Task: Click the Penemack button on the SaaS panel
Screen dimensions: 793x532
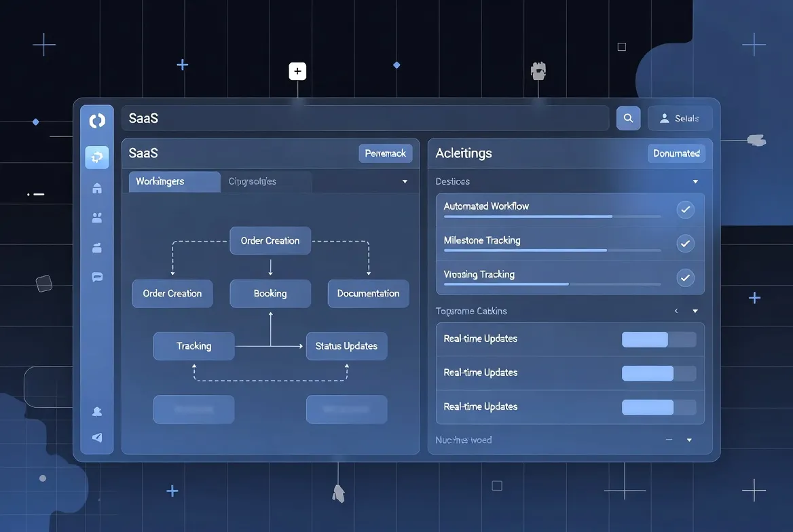Action: pyautogui.click(x=385, y=153)
